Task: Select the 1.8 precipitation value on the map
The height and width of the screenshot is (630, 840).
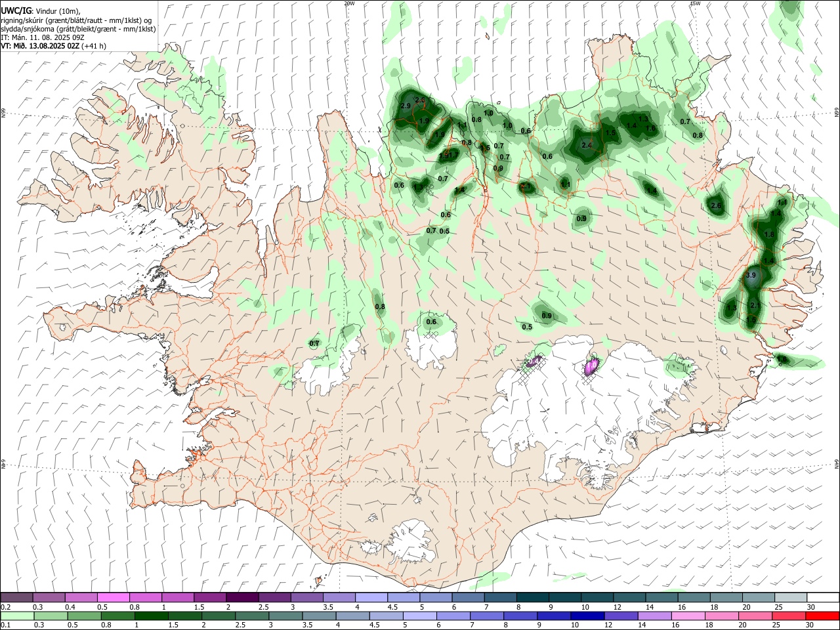Action: point(770,235)
